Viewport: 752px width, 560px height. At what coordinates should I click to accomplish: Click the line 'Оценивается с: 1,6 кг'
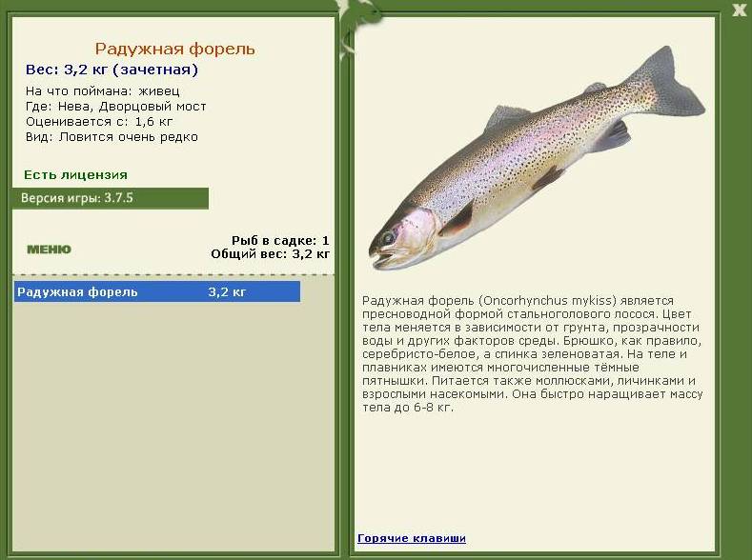[99, 122]
